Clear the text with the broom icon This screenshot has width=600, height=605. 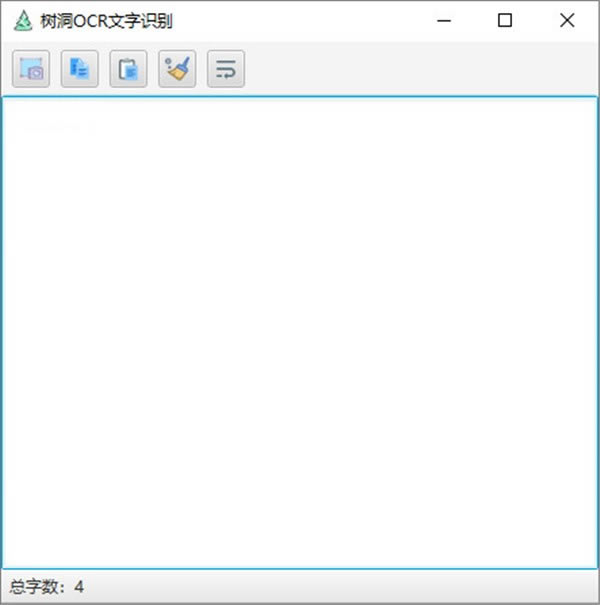point(177,69)
